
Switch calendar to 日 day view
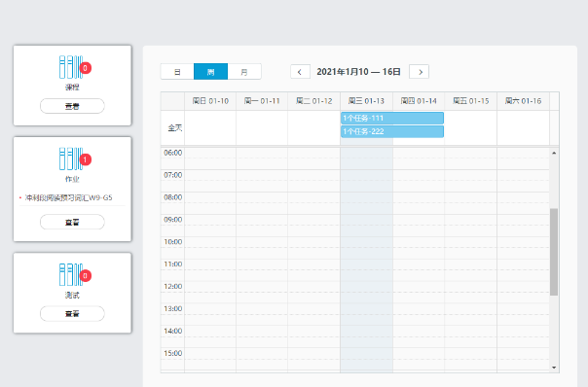pos(177,72)
